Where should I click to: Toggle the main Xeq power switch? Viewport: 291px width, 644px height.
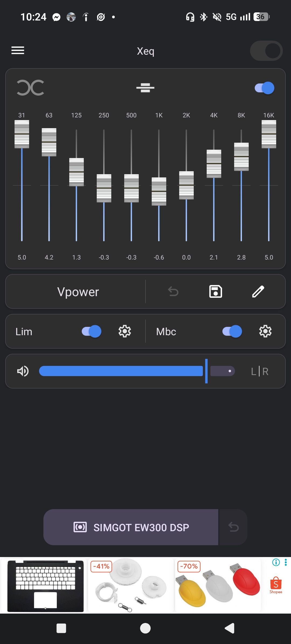(x=266, y=51)
